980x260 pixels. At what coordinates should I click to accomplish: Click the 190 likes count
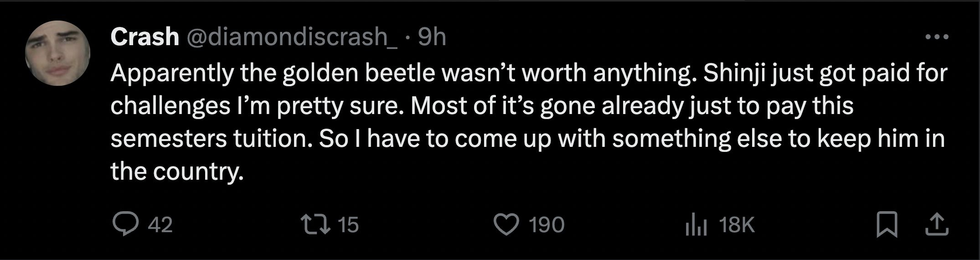pos(547,225)
